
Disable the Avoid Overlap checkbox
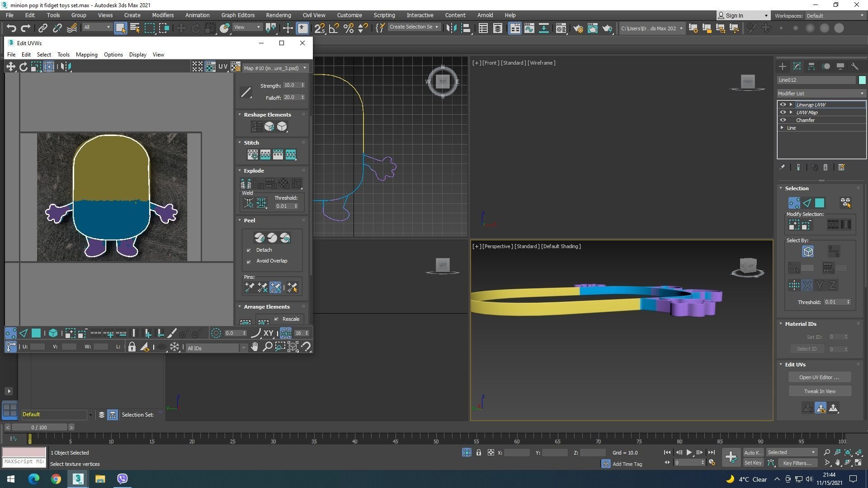coord(249,261)
